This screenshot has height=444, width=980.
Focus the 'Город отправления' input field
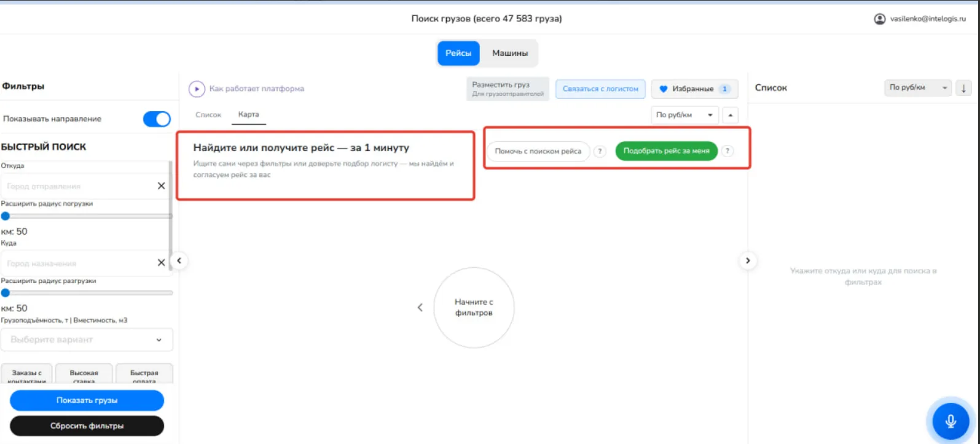click(x=79, y=186)
